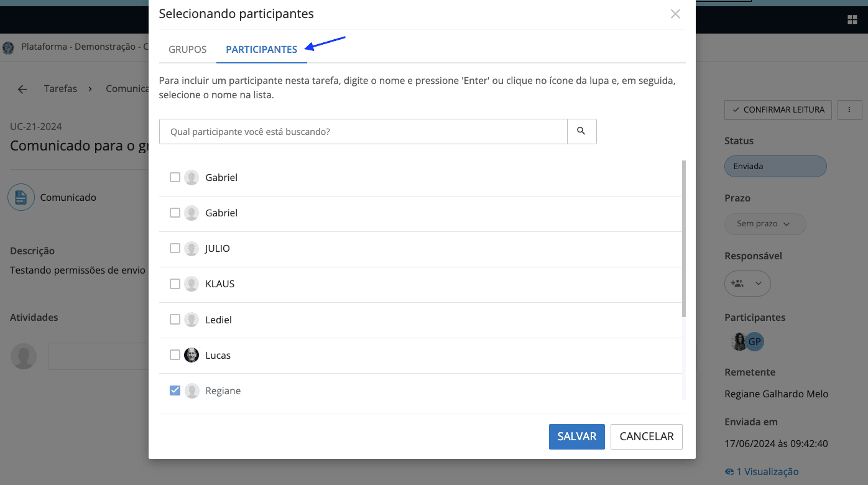This screenshot has width=868, height=485.
Task: Open the Enviada status selector
Action: [x=775, y=167]
